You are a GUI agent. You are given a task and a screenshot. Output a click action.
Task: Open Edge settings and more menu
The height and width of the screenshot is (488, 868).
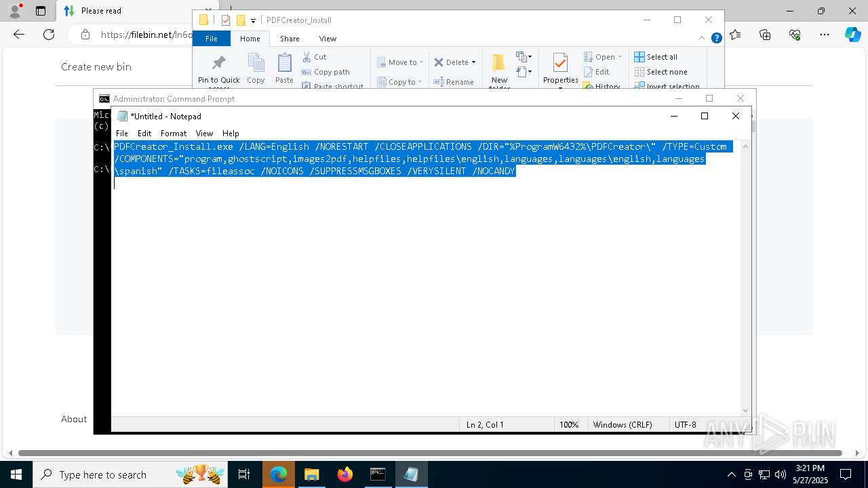pyautogui.click(x=825, y=35)
